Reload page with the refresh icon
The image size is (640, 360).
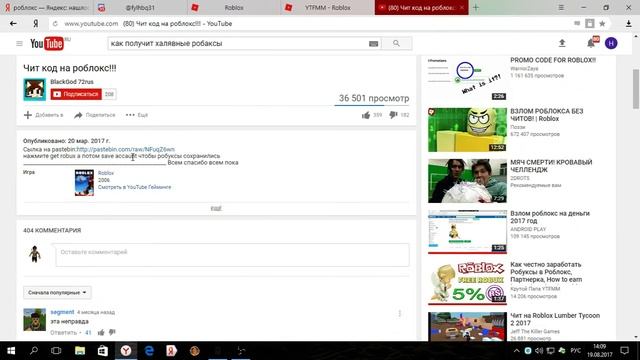(55, 24)
